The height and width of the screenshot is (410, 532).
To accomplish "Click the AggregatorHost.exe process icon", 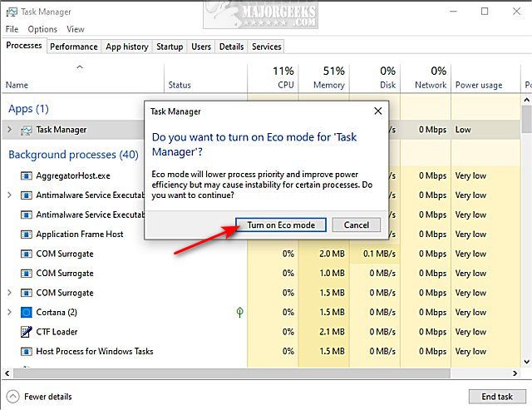I will [27, 176].
